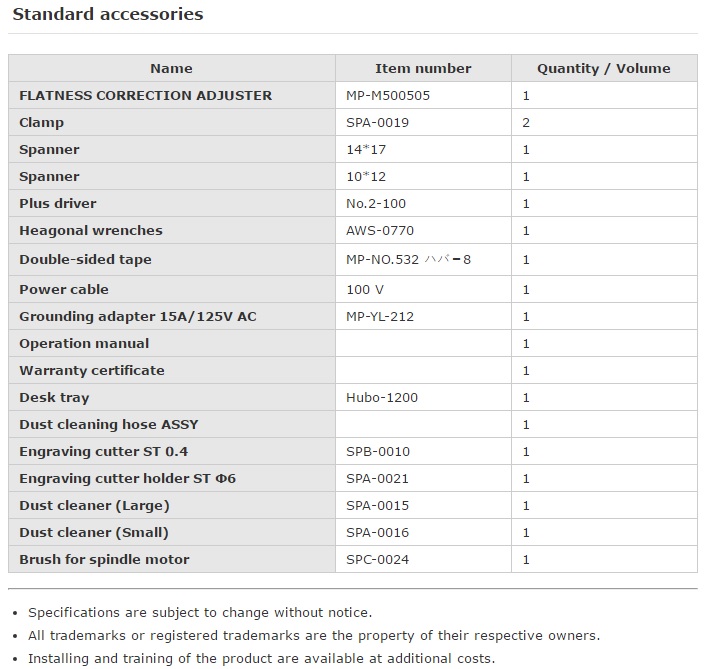Click the 'Standard accessories' heading
Image resolution: width=707 pixels, height=669 pixels.
pyautogui.click(x=107, y=15)
